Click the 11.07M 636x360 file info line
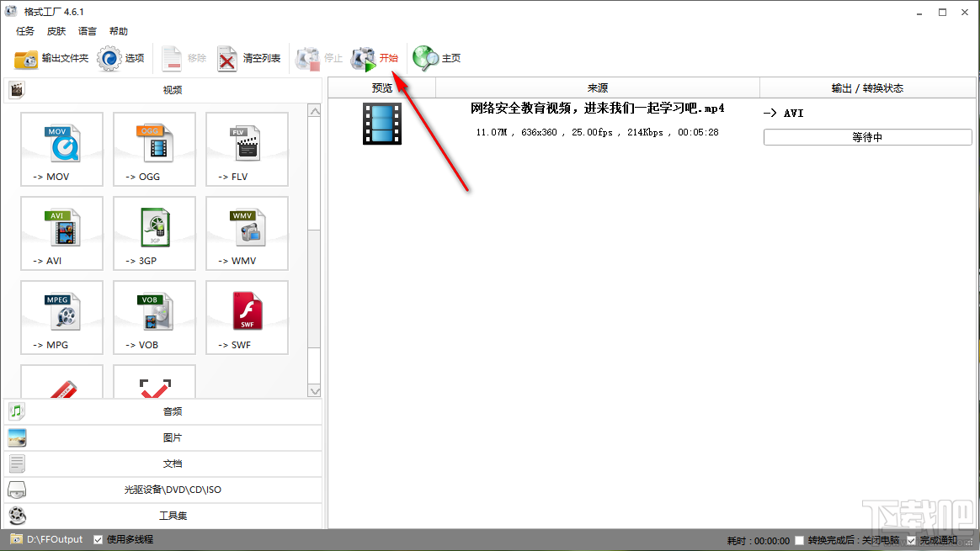The image size is (980, 551). tap(598, 132)
